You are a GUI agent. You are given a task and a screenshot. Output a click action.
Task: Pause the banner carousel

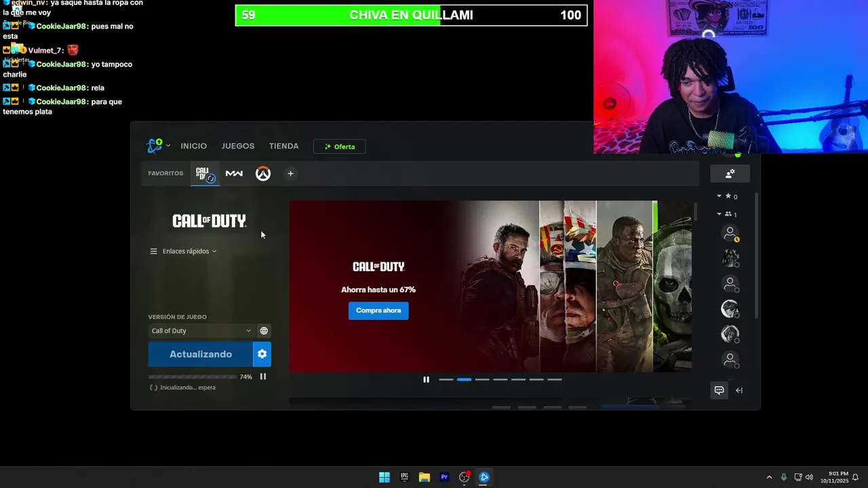pos(426,380)
